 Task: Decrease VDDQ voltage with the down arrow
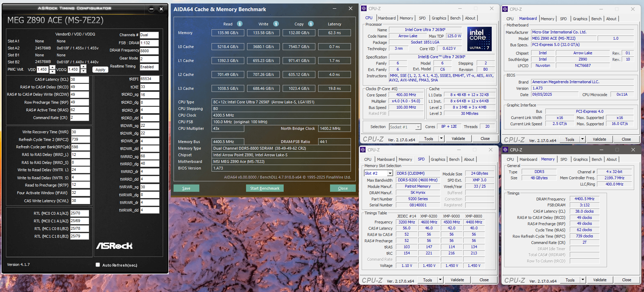click(83, 71)
